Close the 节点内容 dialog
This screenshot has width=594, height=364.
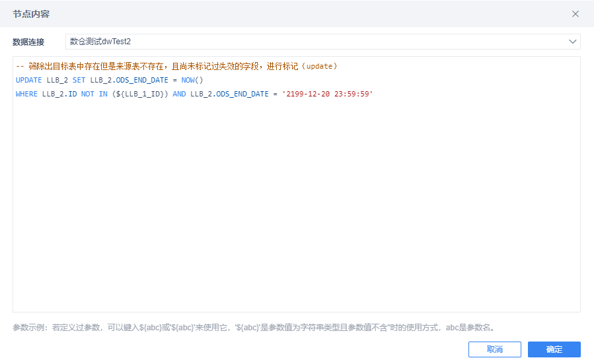pos(575,14)
